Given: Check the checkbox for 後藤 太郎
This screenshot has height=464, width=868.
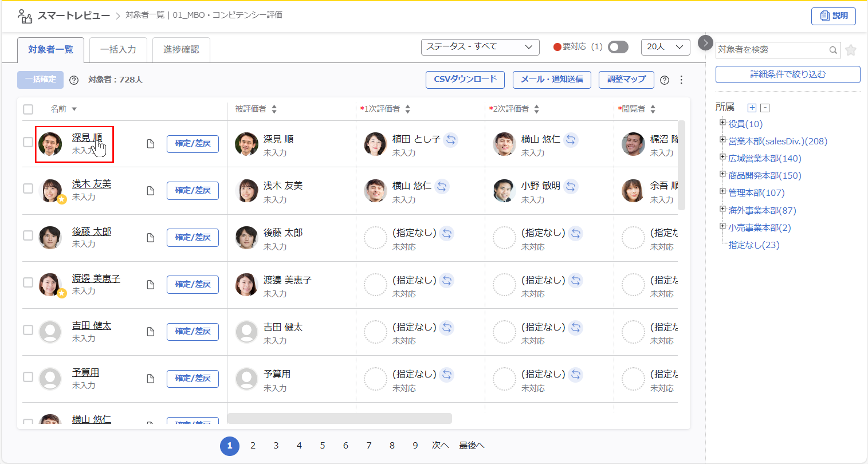Looking at the screenshot, I should 28,235.
